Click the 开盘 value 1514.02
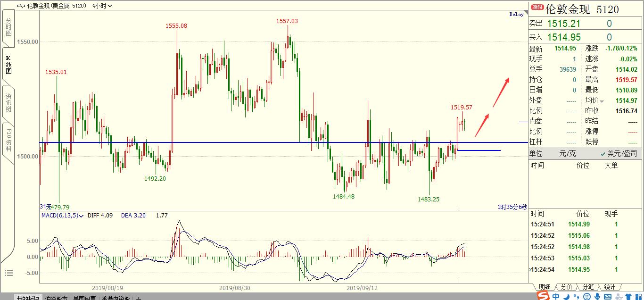 pyautogui.click(x=627, y=69)
